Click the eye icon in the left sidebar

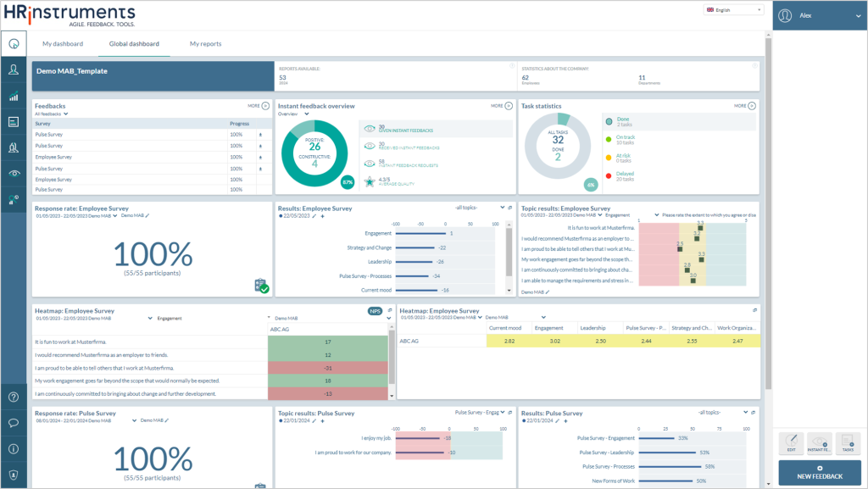pos(14,173)
